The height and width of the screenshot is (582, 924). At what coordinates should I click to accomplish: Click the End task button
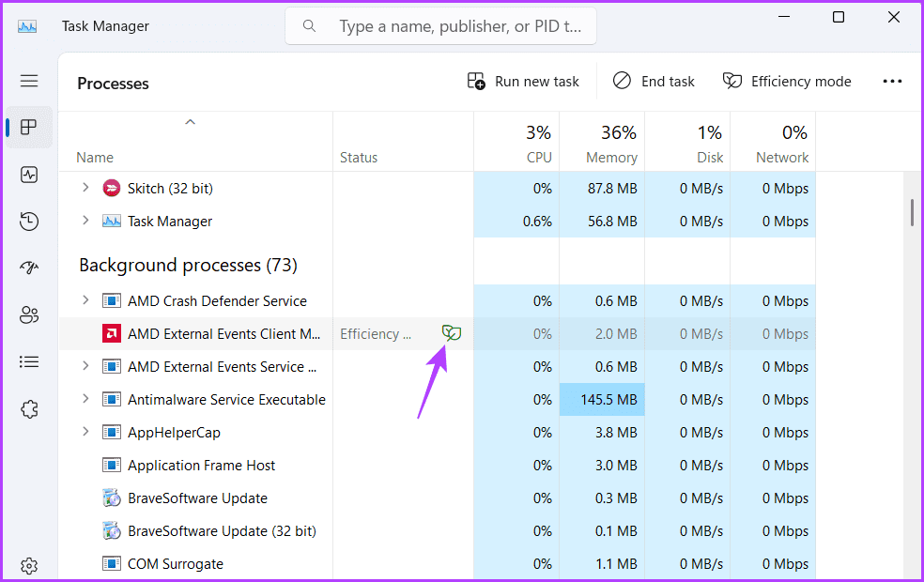point(654,82)
